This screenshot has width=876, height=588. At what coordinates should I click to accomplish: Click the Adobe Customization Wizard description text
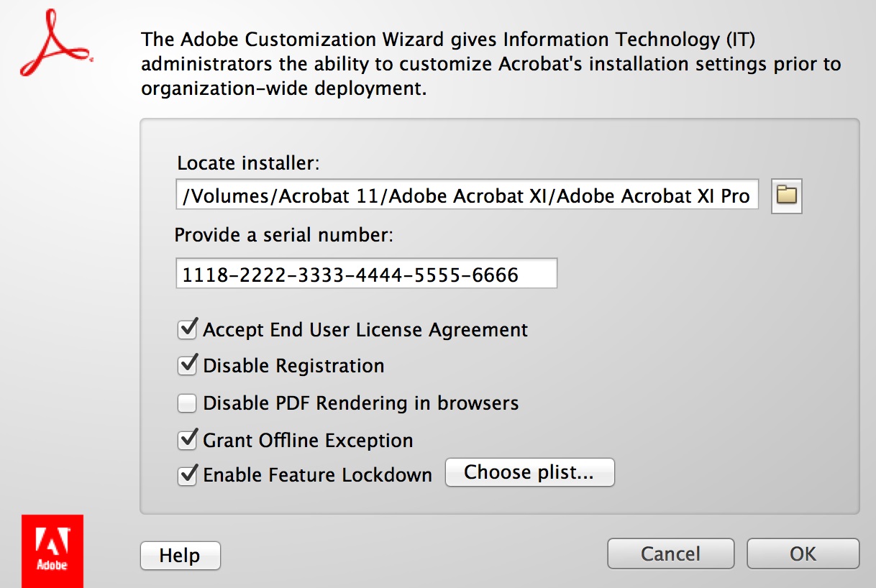click(491, 64)
